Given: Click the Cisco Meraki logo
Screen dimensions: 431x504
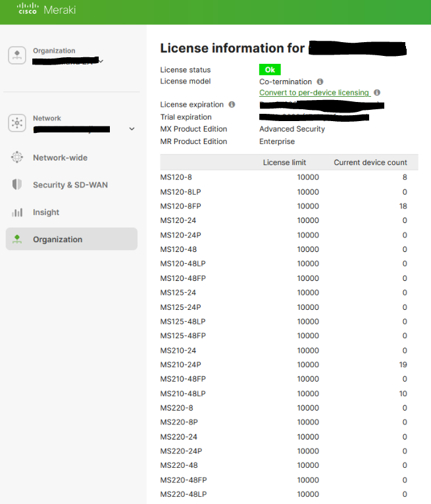Looking at the screenshot, I should click(46, 10).
